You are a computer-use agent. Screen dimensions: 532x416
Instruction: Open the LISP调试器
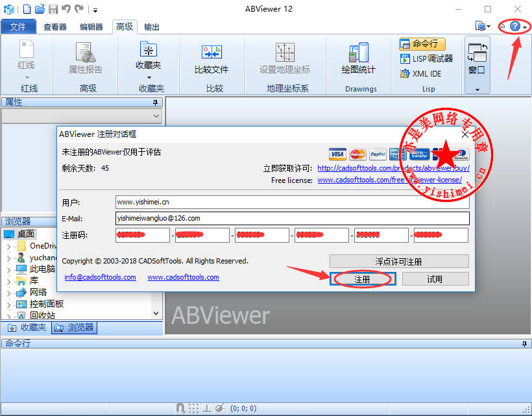[426, 58]
